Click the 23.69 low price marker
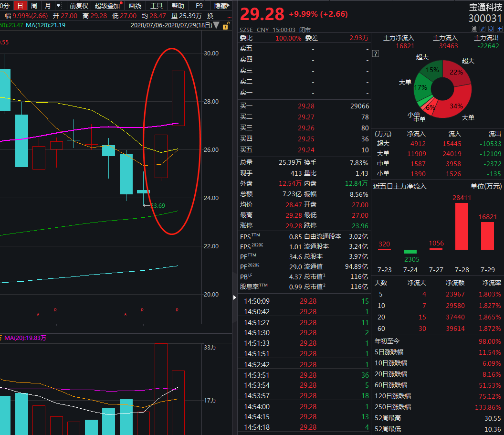This screenshot has height=435, width=504. click(x=157, y=205)
